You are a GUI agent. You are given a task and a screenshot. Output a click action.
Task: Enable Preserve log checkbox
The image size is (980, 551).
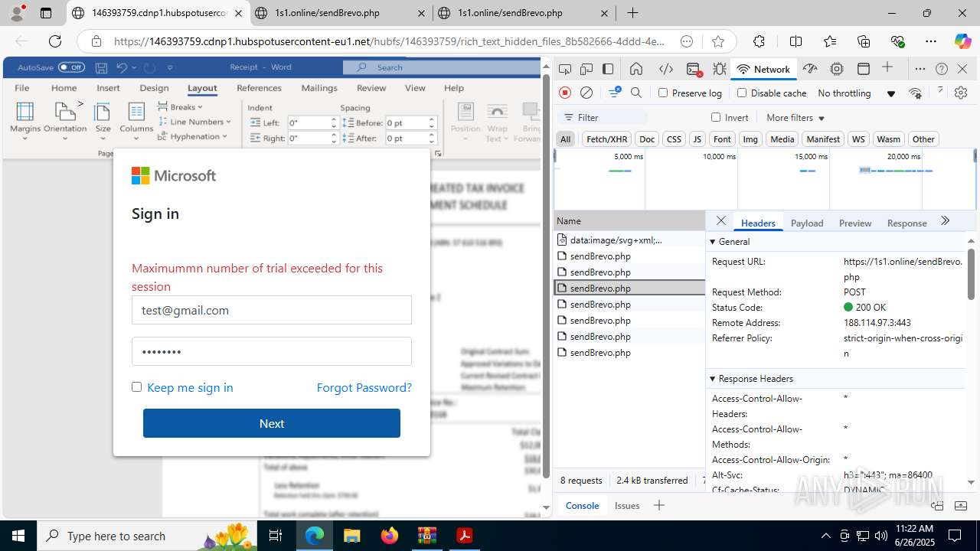[663, 93]
